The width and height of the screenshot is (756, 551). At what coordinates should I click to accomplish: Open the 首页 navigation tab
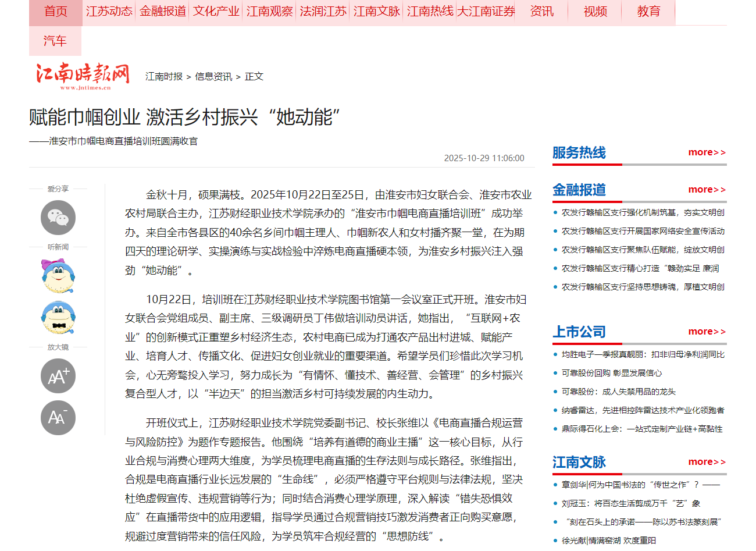[56, 12]
